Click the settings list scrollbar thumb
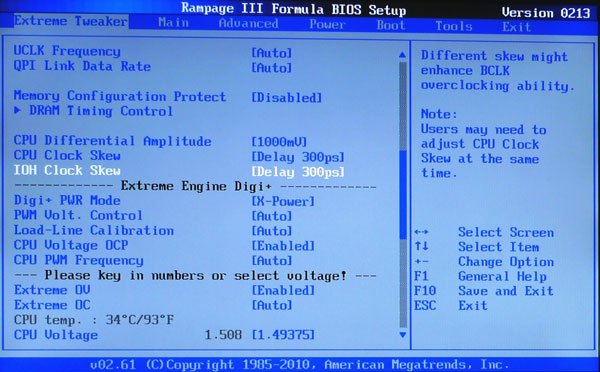The width and height of the screenshot is (600, 372). (403, 194)
